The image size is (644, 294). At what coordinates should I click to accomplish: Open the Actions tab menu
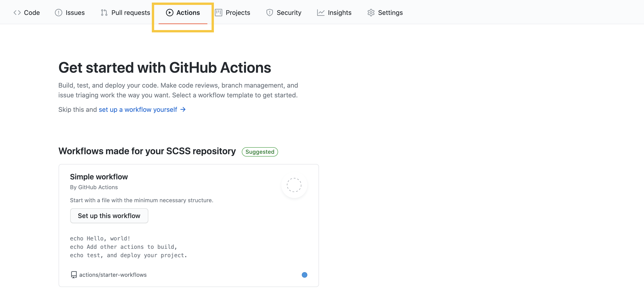(183, 12)
